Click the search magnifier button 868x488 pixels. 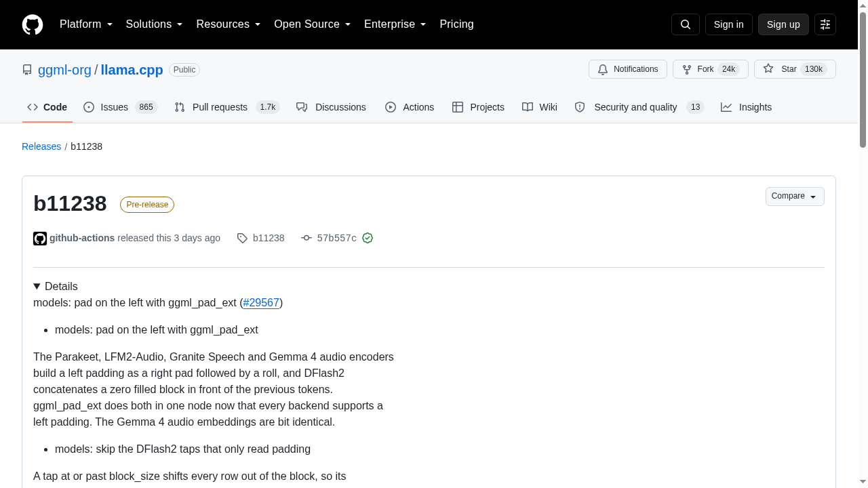(x=685, y=24)
